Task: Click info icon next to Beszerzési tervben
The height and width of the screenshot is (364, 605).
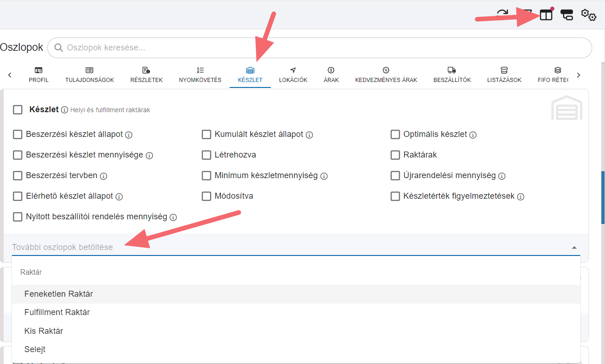Action: pos(104,176)
